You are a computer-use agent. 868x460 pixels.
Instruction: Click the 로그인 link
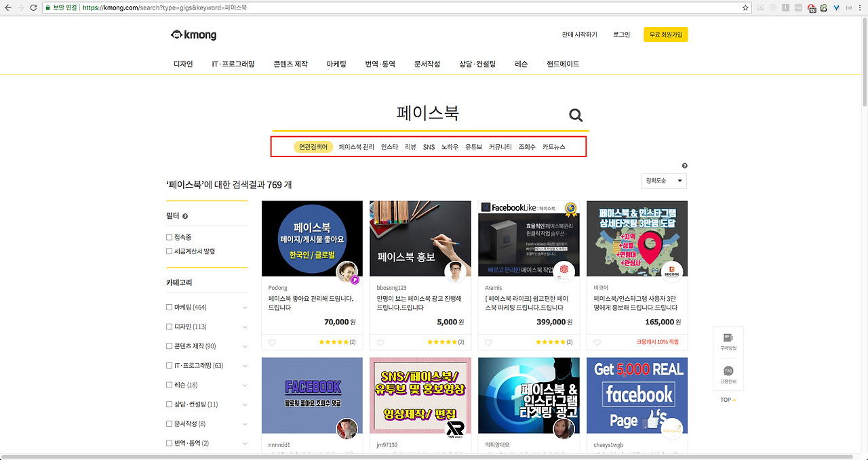point(621,35)
